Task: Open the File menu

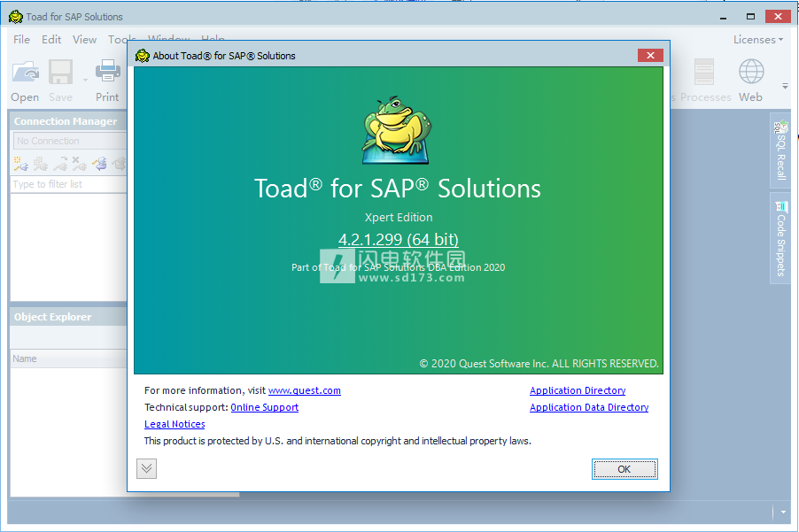Action: click(x=22, y=39)
